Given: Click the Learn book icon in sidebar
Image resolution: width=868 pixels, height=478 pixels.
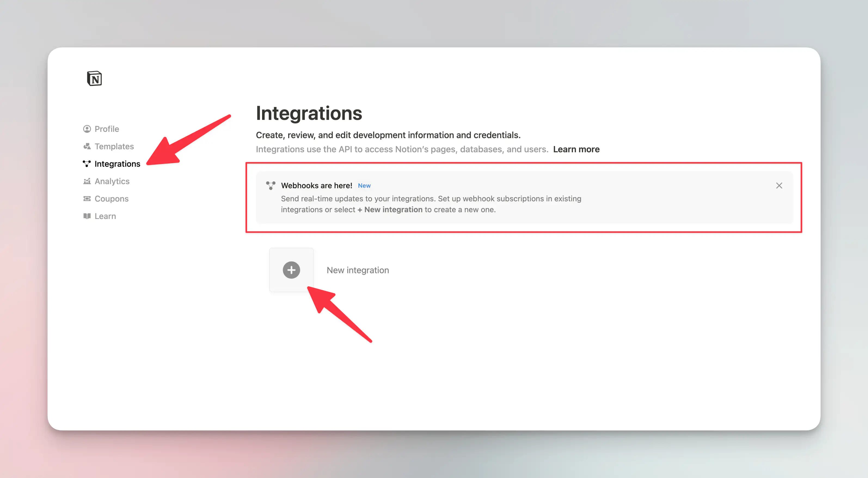Looking at the screenshot, I should pos(87,216).
